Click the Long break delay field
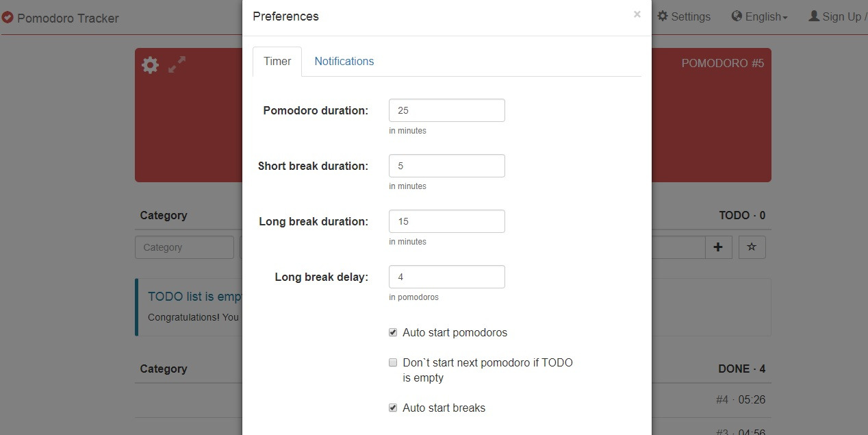868x435 pixels. click(x=446, y=277)
